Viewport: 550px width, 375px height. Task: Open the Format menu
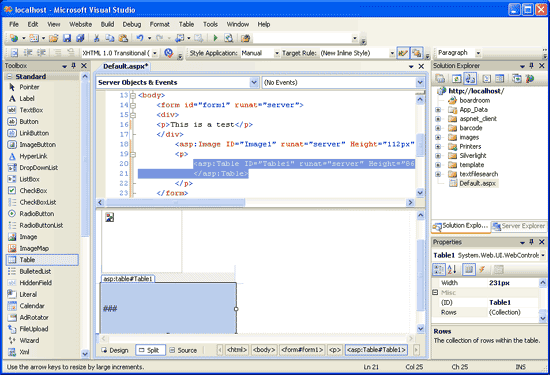click(x=160, y=24)
